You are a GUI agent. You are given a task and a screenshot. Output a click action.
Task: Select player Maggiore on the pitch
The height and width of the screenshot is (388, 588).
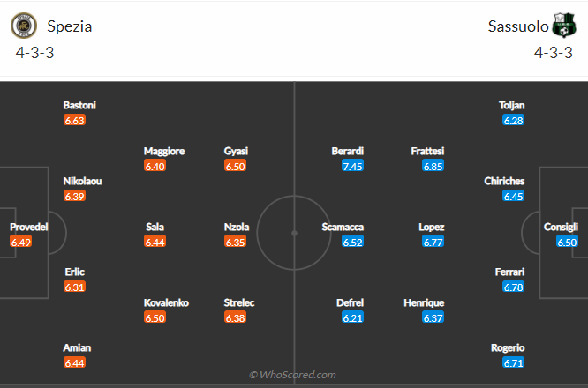point(164,151)
